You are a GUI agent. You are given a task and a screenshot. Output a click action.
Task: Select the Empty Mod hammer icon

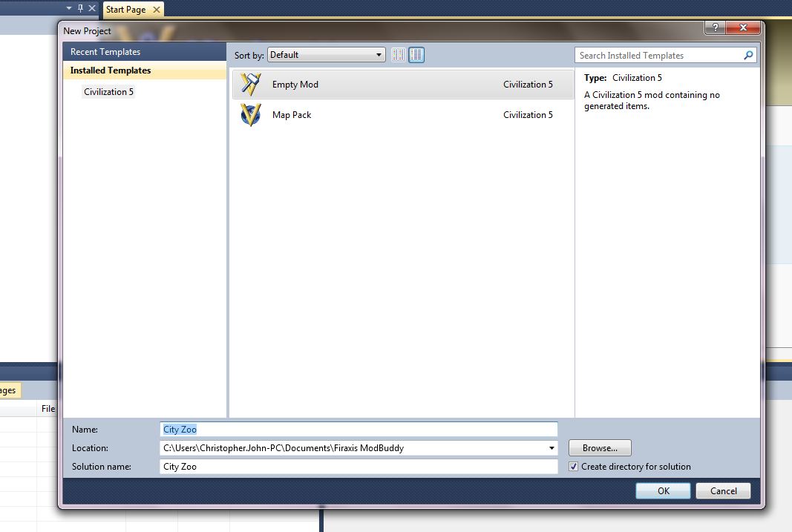tap(251, 85)
